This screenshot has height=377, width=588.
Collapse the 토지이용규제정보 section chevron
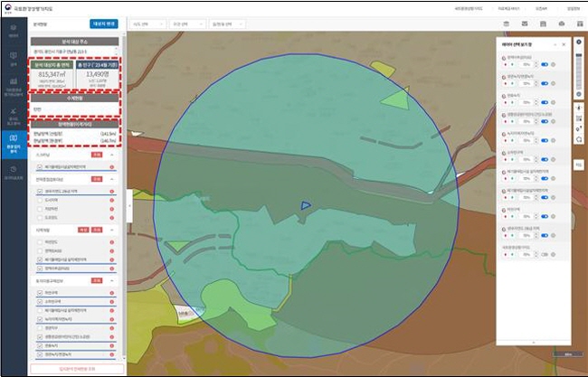(112, 280)
